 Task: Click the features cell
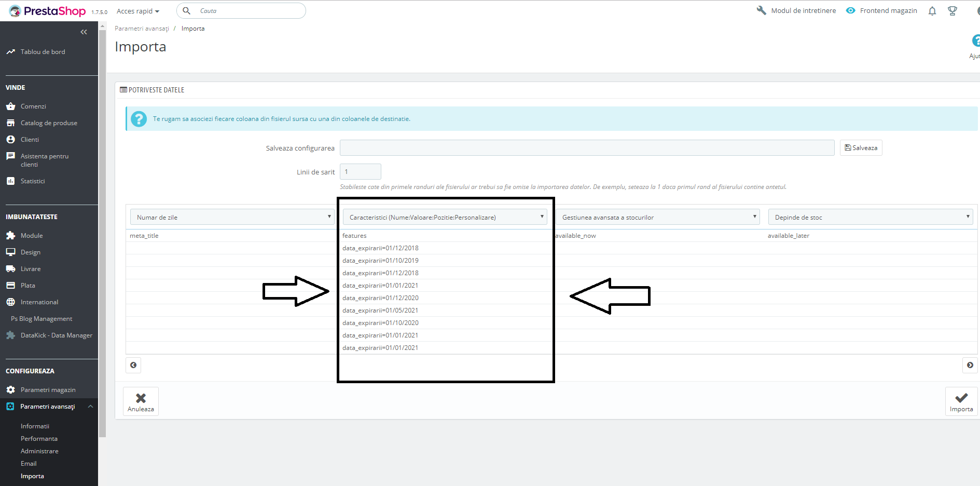point(446,236)
